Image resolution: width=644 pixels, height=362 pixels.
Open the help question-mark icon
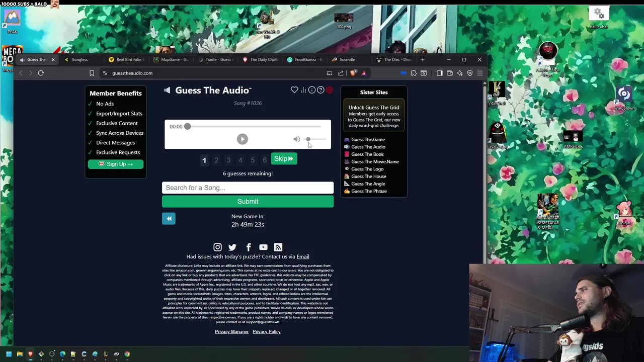click(x=320, y=90)
